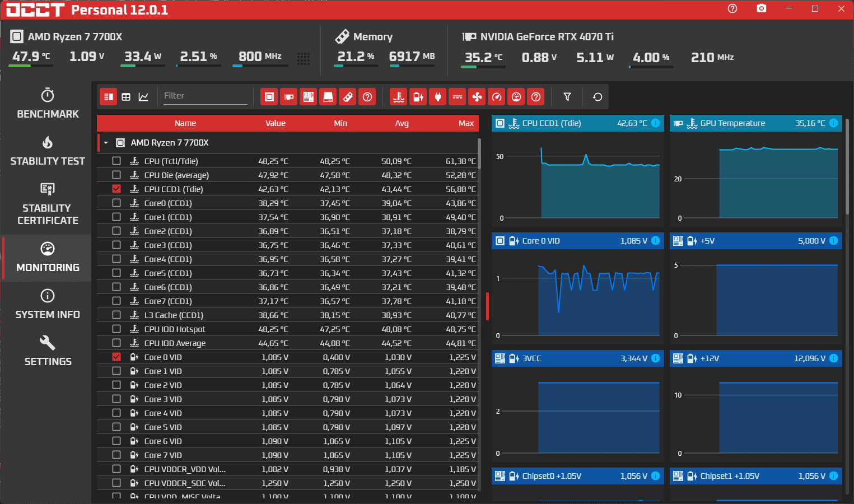The image size is (854, 504).
Task: Click the Core7 (CCD1) row name
Action: coord(168,301)
